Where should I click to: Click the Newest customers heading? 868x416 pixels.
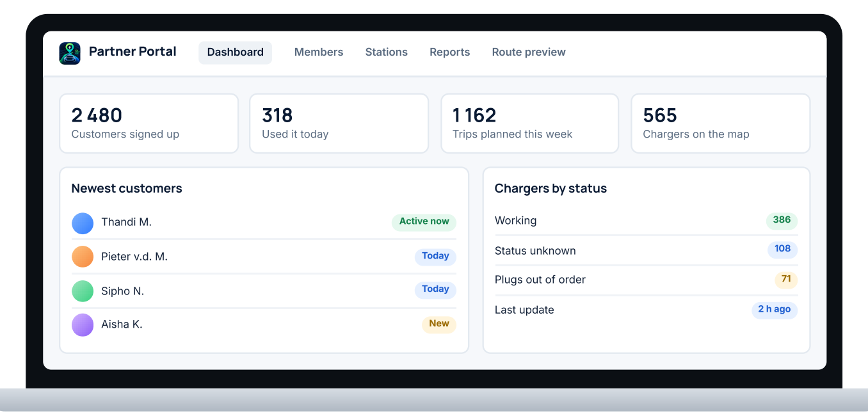pos(127,188)
